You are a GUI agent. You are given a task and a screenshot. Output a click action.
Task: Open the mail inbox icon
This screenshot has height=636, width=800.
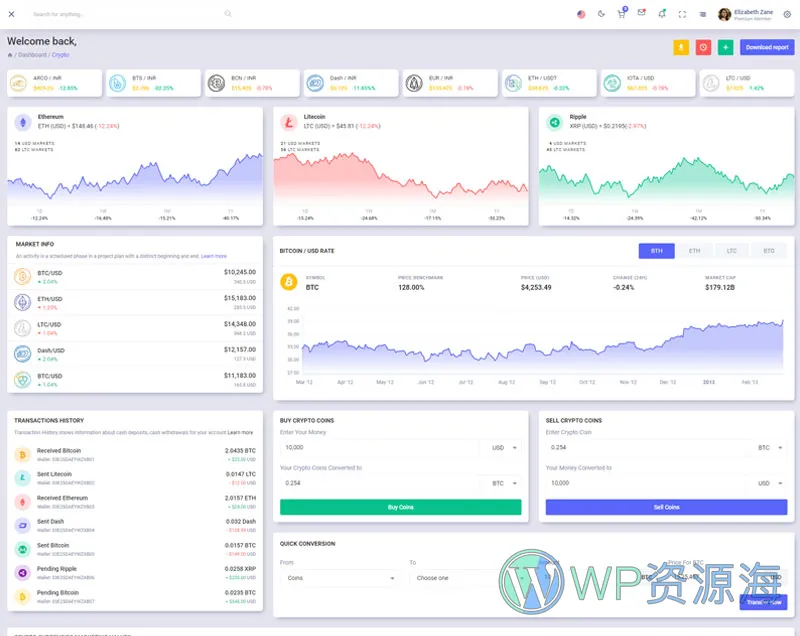641,14
